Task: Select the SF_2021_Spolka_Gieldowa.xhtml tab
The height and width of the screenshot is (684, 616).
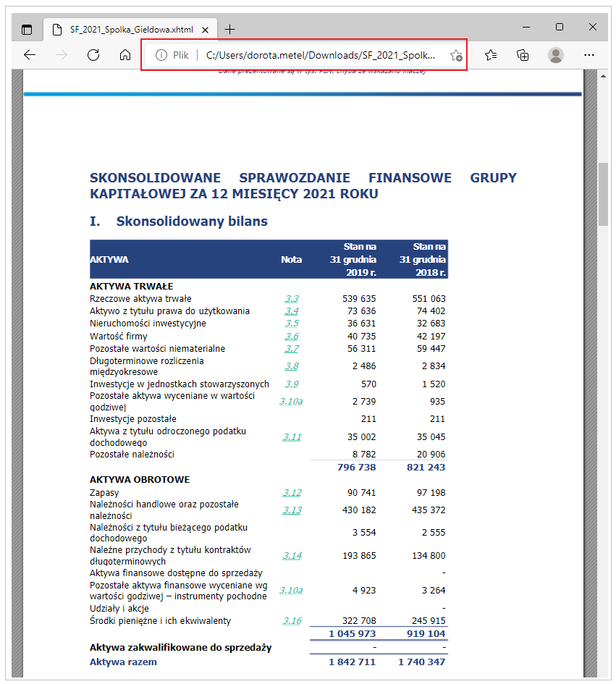Action: tap(130, 30)
